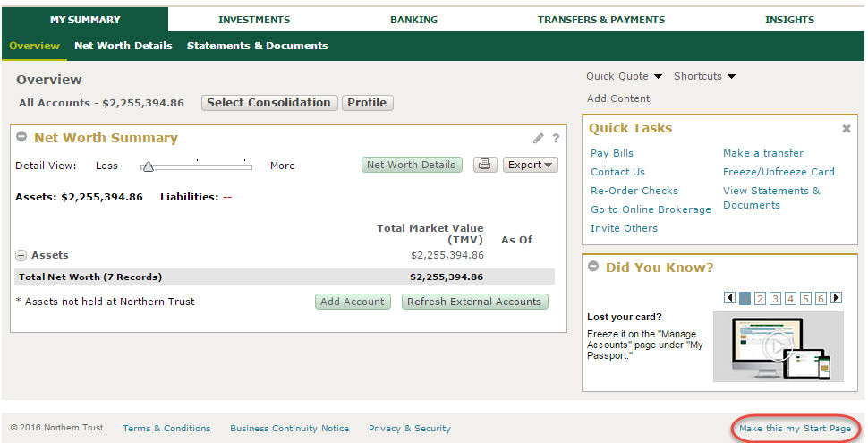Open the Shortcuts dropdown
The height and width of the screenshot is (443, 868).
pos(705,76)
